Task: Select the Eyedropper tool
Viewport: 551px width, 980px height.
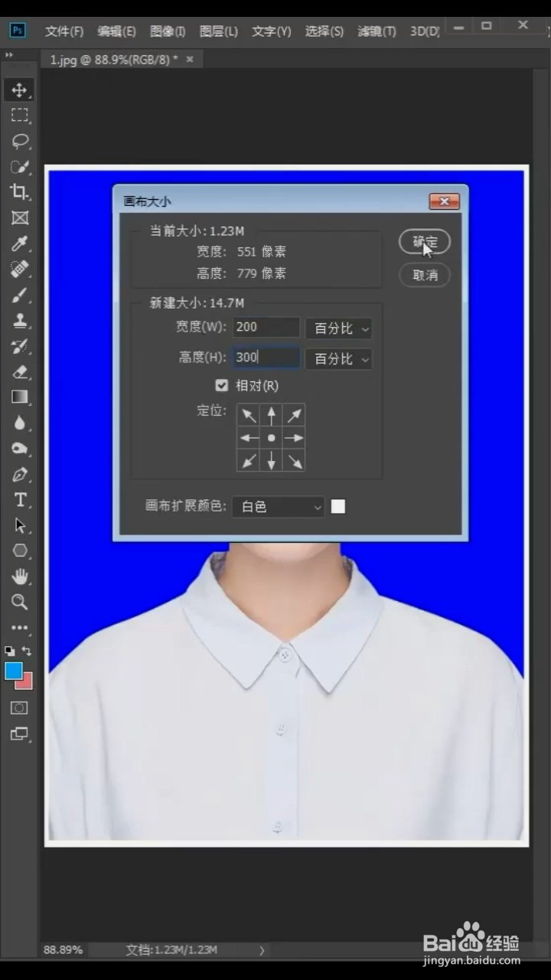Action: [x=20, y=243]
